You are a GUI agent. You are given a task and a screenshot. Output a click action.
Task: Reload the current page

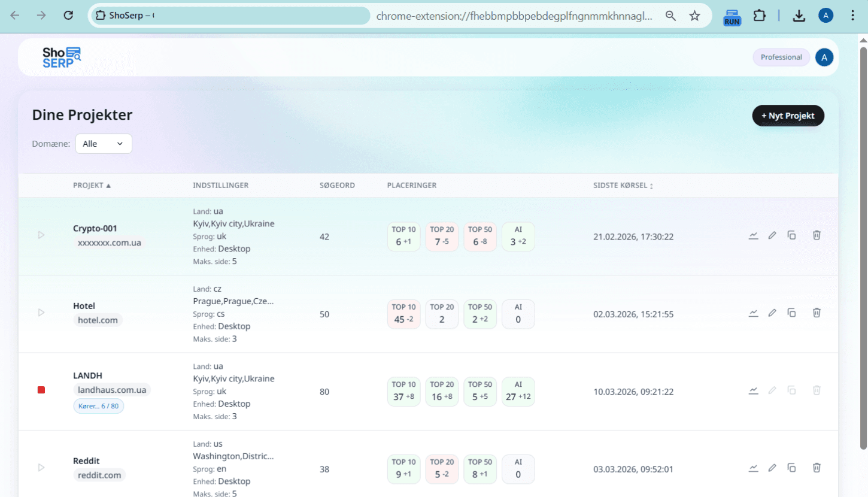point(68,16)
